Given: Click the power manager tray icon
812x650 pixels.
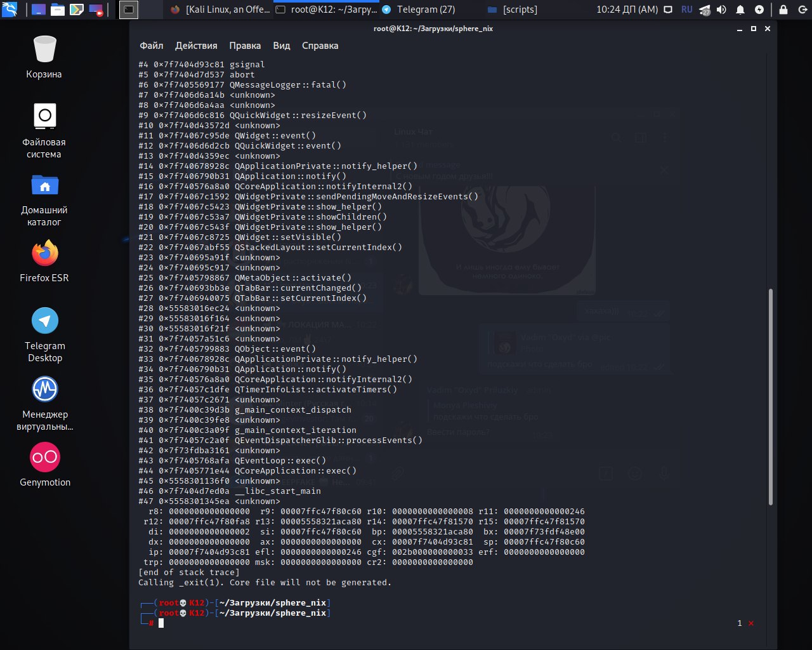Looking at the screenshot, I should pyautogui.click(x=759, y=10).
